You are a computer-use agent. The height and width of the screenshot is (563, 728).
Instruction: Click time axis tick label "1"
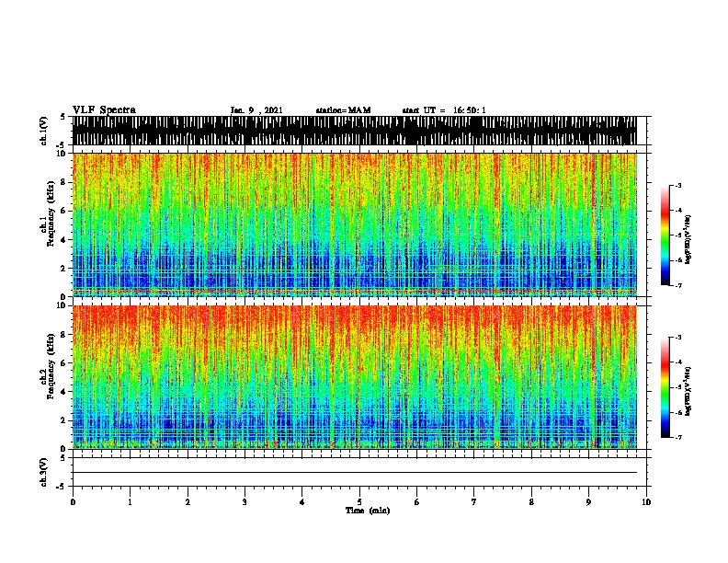(130, 502)
